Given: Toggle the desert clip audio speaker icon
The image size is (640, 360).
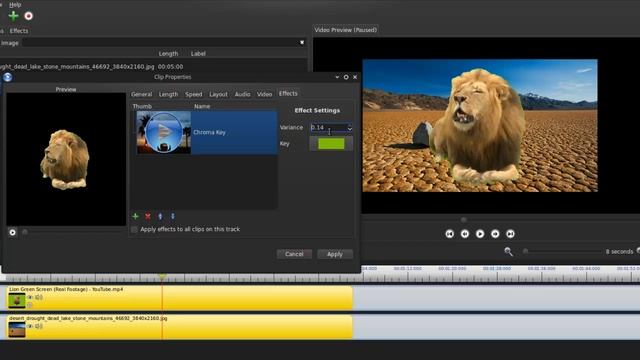Looking at the screenshot, I should [x=39, y=326].
